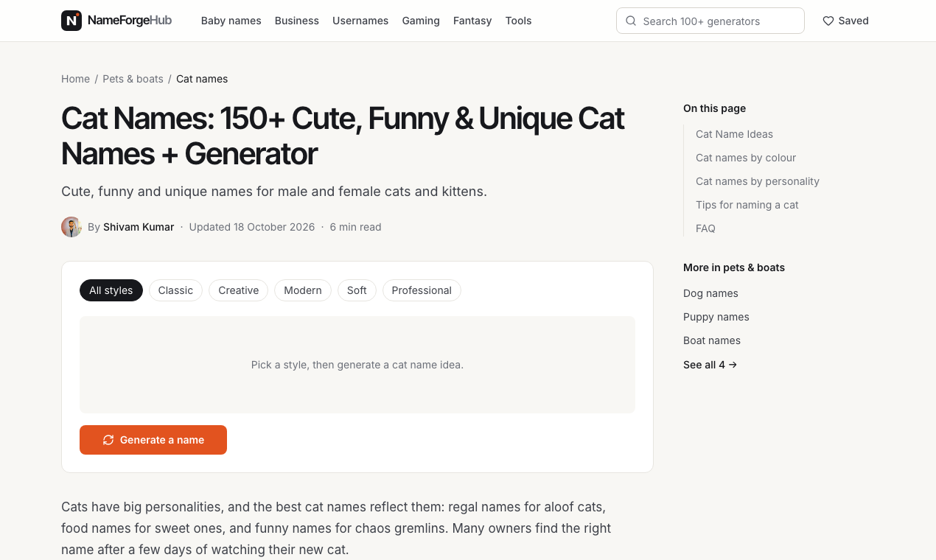The height and width of the screenshot is (560, 936).
Task: Open Shivam Kumar author link
Action: 139,227
